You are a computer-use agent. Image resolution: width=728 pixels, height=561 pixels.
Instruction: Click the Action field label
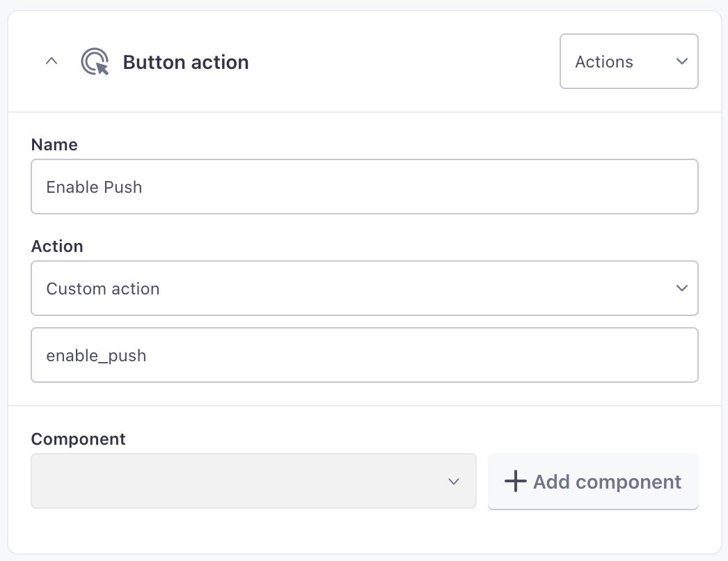(57, 246)
